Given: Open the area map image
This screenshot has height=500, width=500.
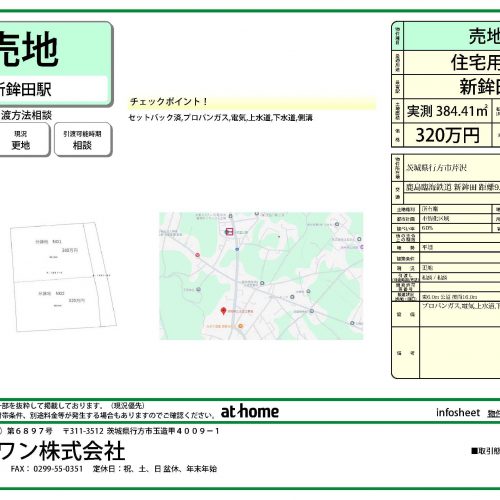Looking at the screenshot, I should pyautogui.click(x=261, y=276).
